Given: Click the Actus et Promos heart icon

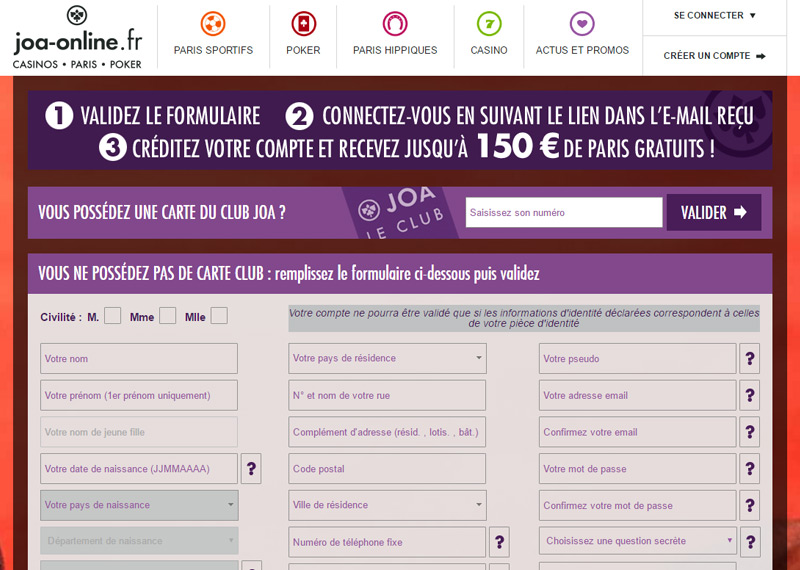Looking at the screenshot, I should click(x=582, y=23).
